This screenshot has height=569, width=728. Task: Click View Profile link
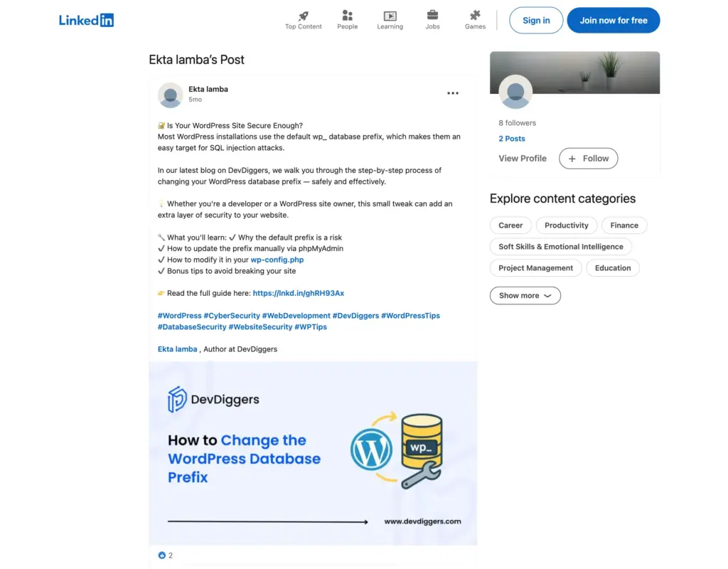click(x=523, y=159)
